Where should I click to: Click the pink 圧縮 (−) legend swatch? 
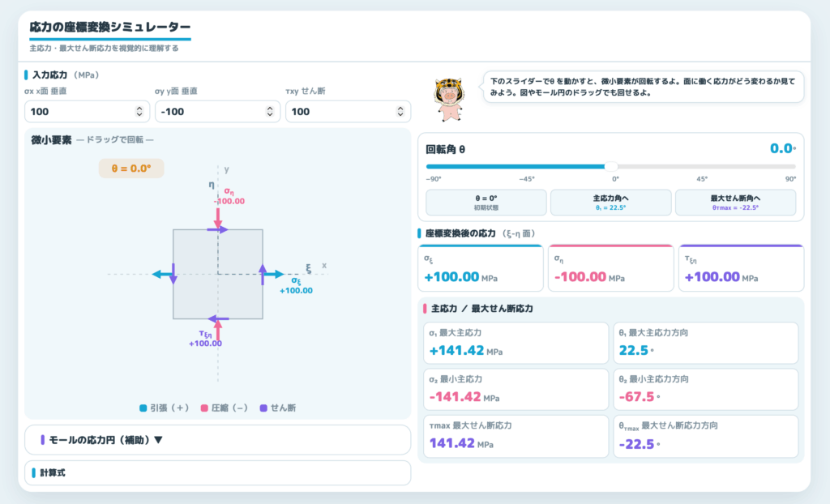tap(204, 408)
